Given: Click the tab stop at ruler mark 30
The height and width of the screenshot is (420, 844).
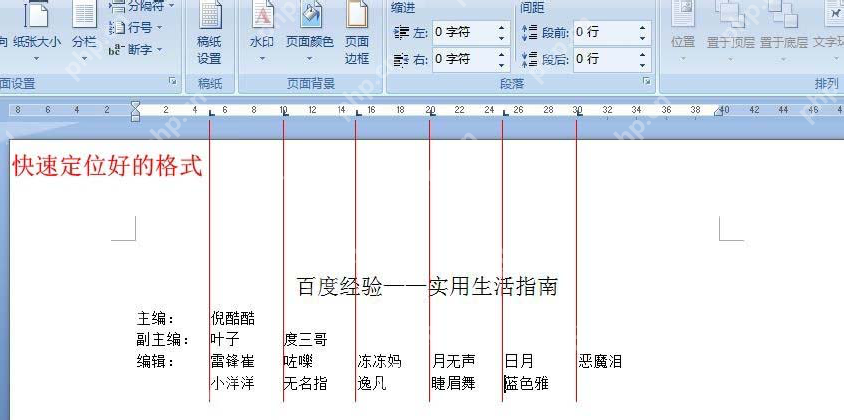Looking at the screenshot, I should point(579,113).
